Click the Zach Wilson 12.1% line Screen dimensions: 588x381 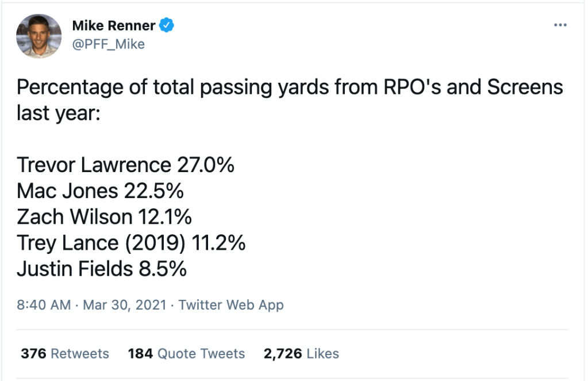click(x=104, y=217)
